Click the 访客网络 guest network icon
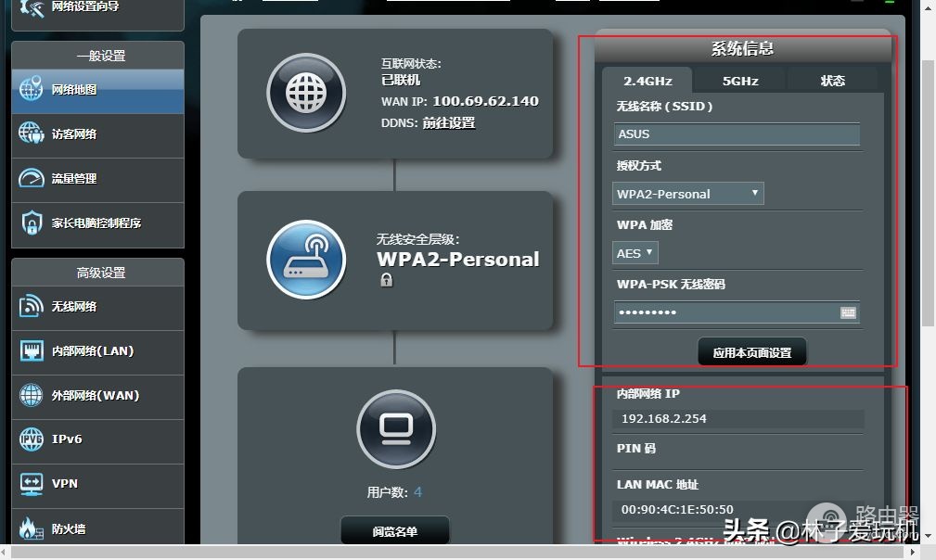 pos(31,133)
